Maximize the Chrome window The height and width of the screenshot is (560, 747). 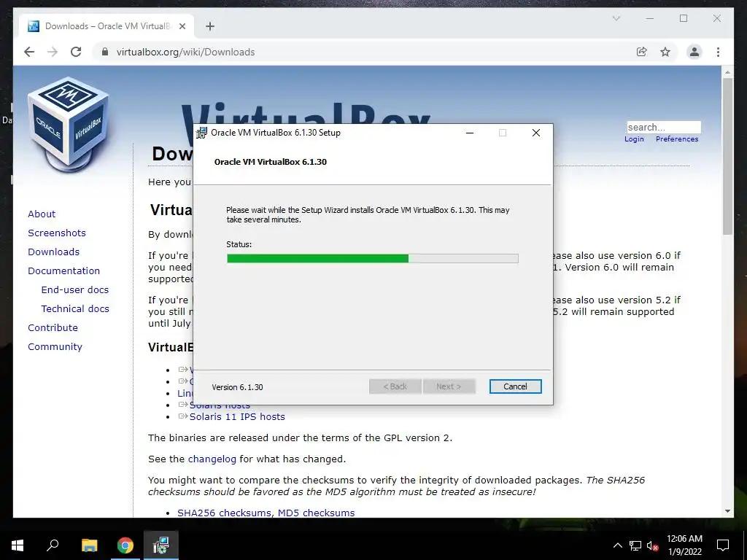pyautogui.click(x=684, y=18)
